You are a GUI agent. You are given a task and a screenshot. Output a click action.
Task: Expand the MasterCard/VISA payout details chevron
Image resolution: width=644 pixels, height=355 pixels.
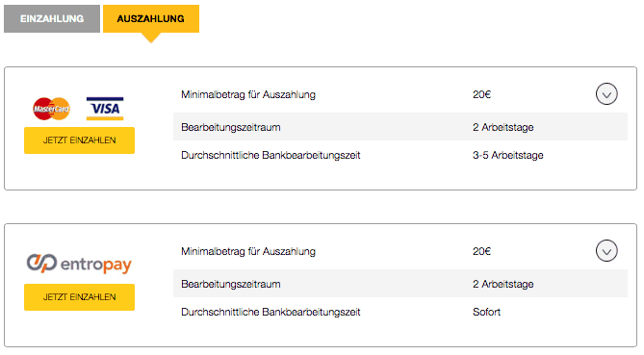606,94
